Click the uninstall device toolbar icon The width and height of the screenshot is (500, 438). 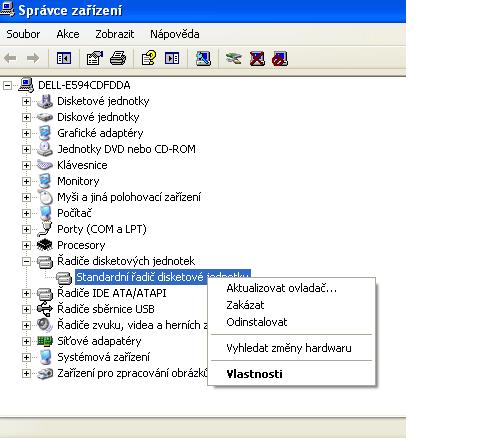pyautogui.click(x=257, y=59)
